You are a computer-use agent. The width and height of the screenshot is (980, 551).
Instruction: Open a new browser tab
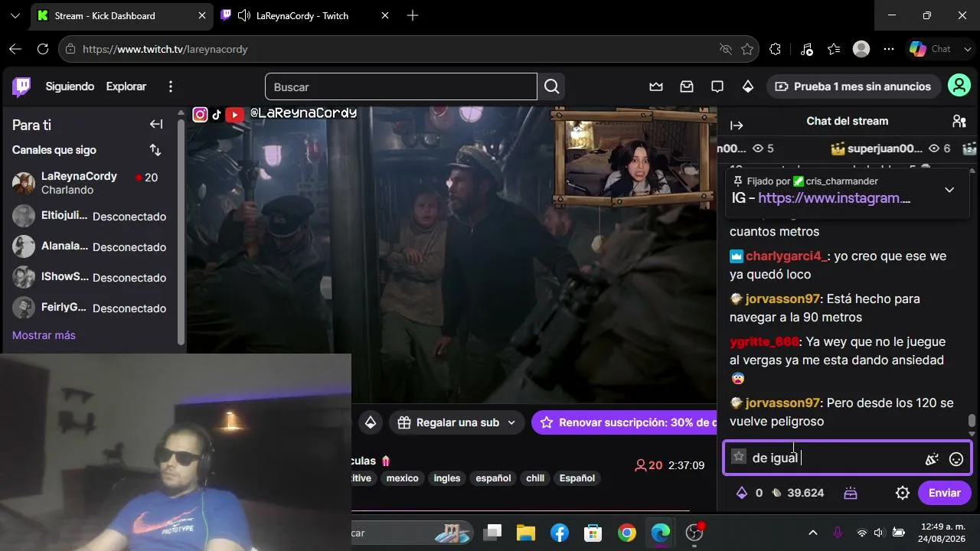pos(413,15)
